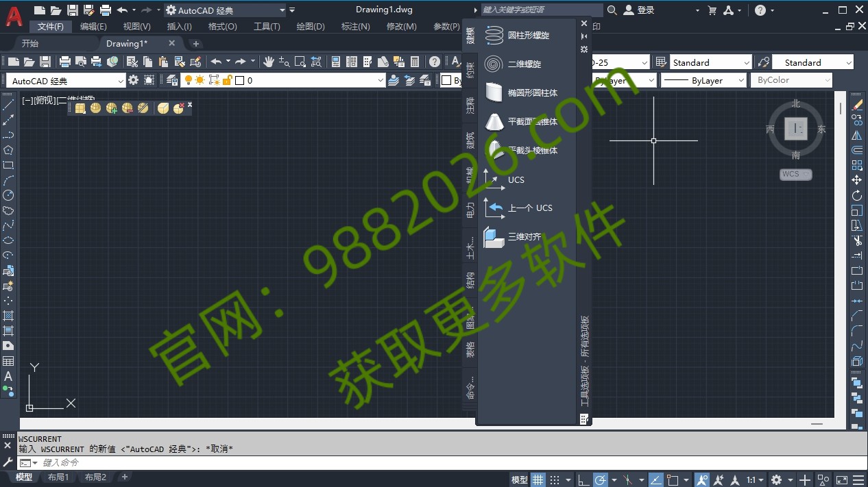Select the multiline text A tool
Image resolution: width=868 pixels, height=487 pixels.
[x=8, y=376]
